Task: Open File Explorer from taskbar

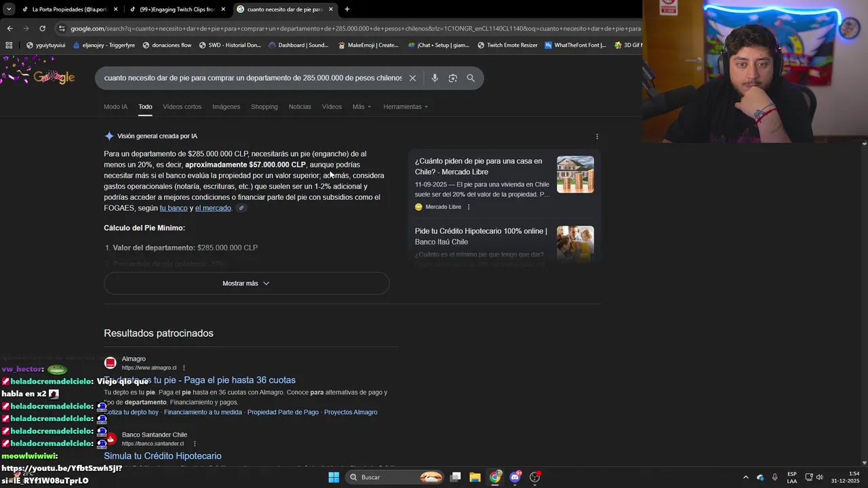Action: 475,477
